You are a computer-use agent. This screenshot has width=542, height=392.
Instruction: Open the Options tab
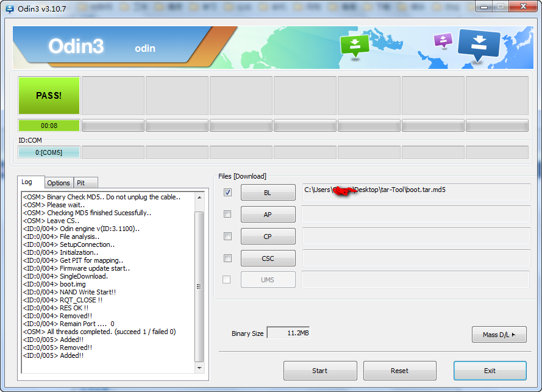(x=59, y=183)
